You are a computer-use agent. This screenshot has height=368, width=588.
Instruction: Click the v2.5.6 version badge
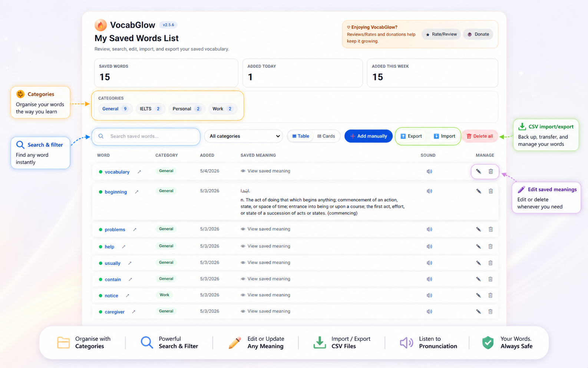[168, 25]
